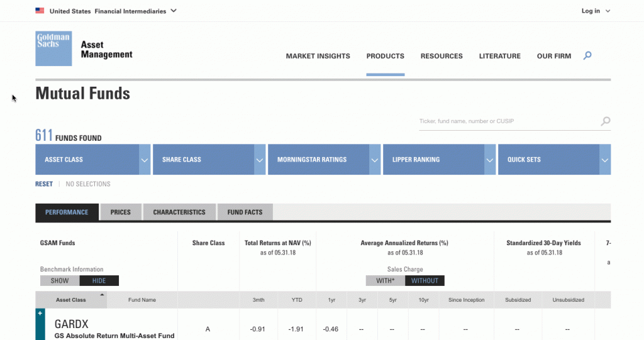Open site search magnifier in navigation

click(587, 55)
